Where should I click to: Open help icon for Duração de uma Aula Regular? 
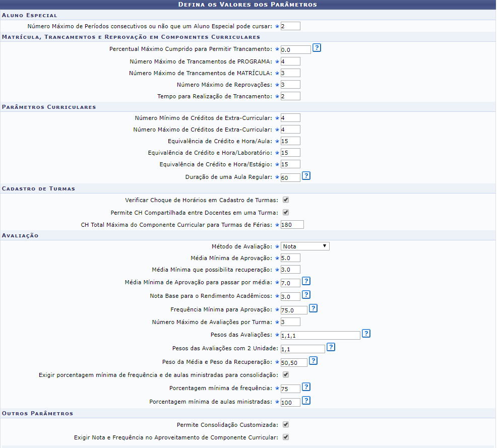pos(305,176)
